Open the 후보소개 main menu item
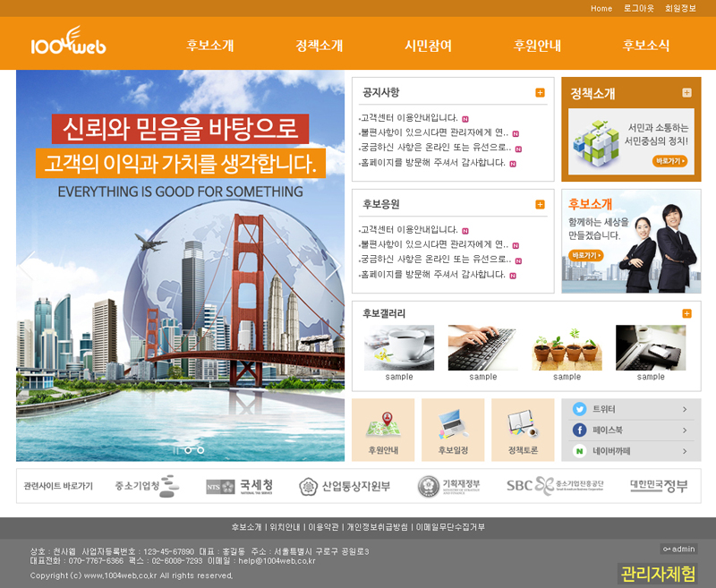Image resolution: width=716 pixels, height=588 pixels. point(210,46)
